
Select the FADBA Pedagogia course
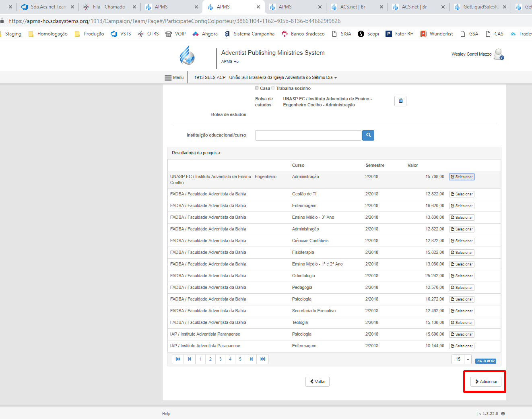pos(462,288)
